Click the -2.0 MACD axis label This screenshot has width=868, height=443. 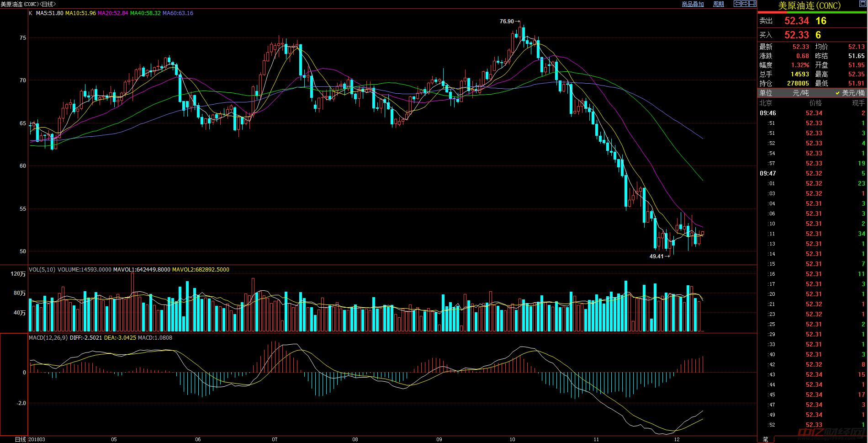21,403
